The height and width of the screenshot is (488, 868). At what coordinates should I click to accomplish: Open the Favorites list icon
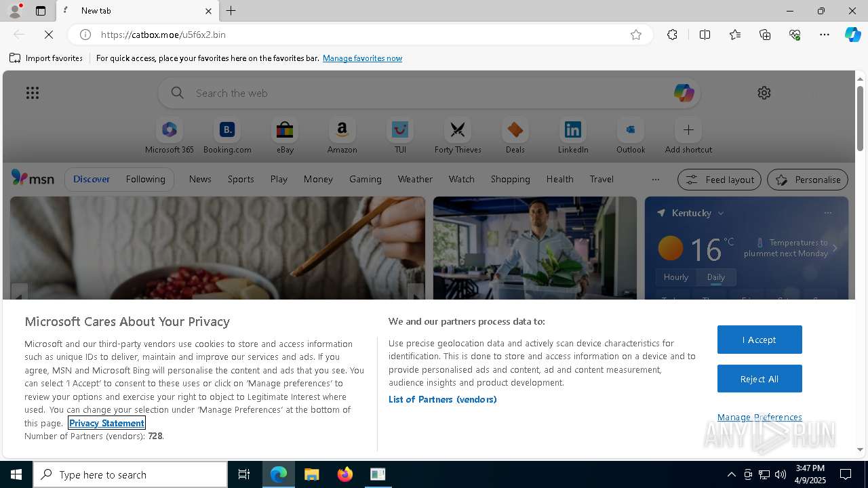[x=735, y=35]
